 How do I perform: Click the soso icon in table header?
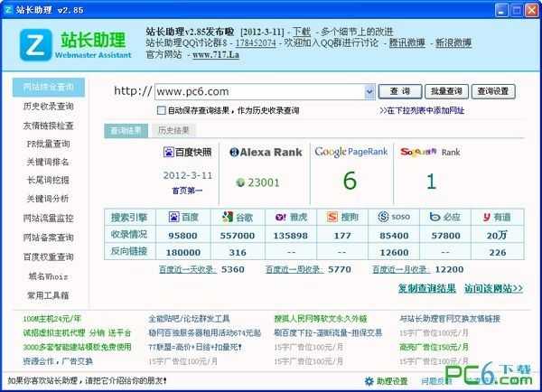click(383, 217)
